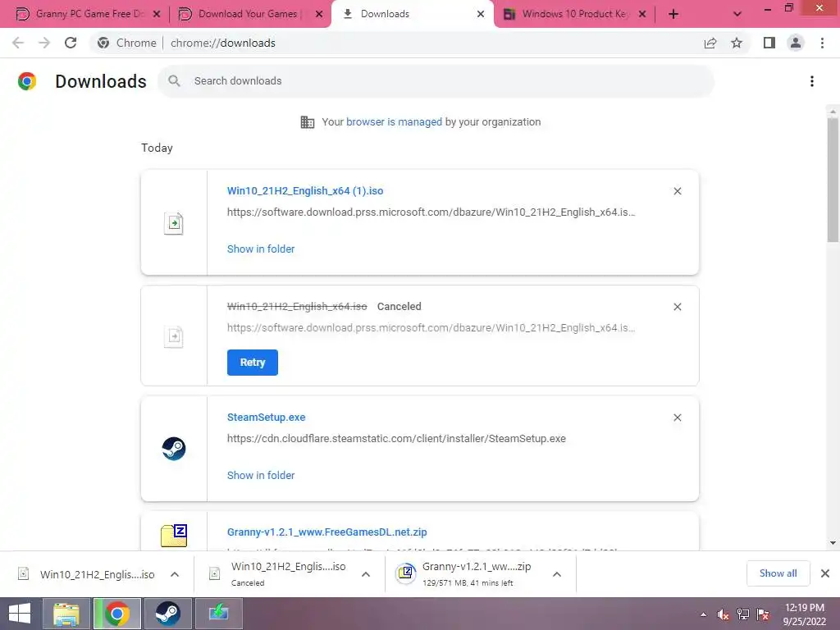
Task: Click the Steam icon of SteamSetup.exe entry
Action: click(x=174, y=449)
